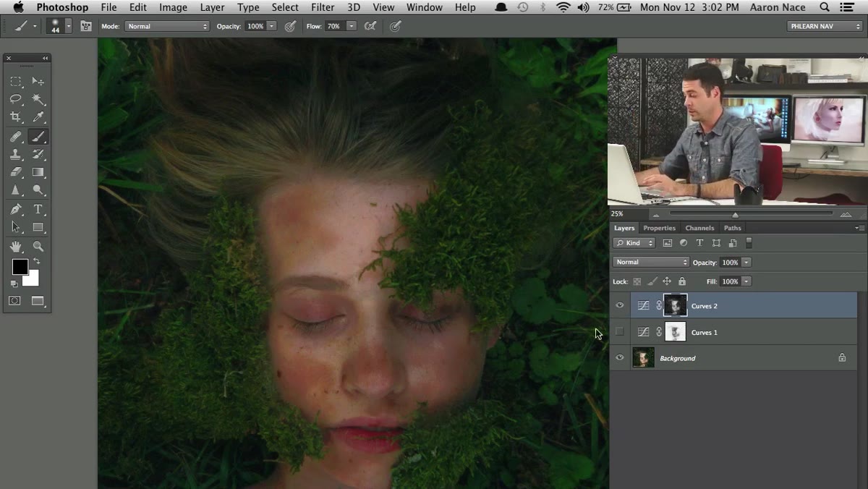Select the Lasso tool

[x=16, y=99]
